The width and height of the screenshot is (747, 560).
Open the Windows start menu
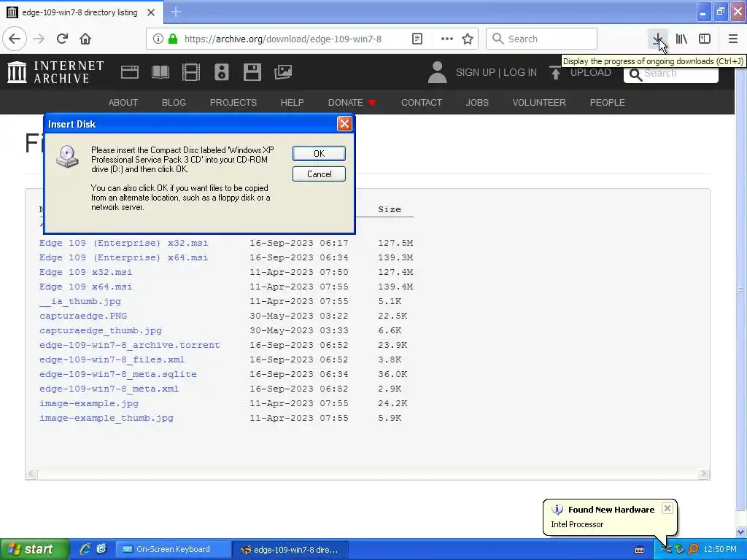tap(34, 550)
